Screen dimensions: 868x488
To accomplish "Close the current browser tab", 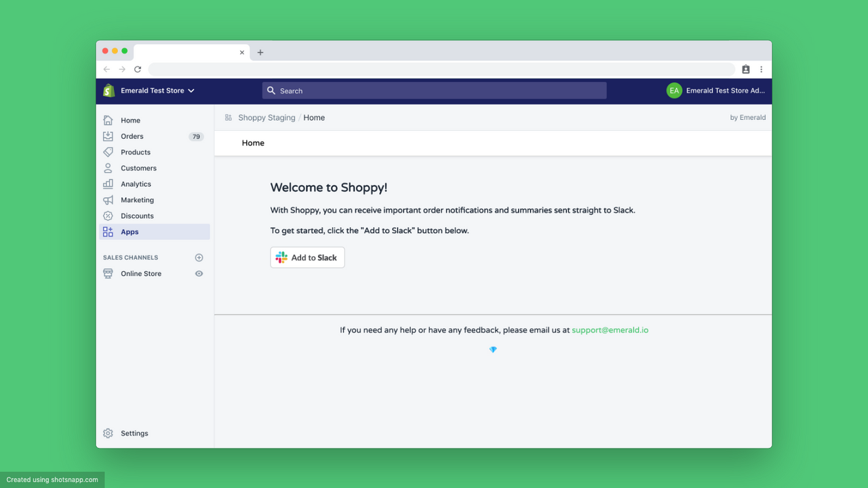I will point(242,52).
